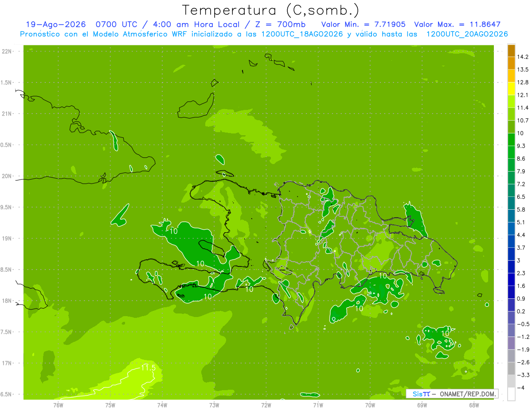Click the "10.7" colorbar value

[x=523, y=121]
